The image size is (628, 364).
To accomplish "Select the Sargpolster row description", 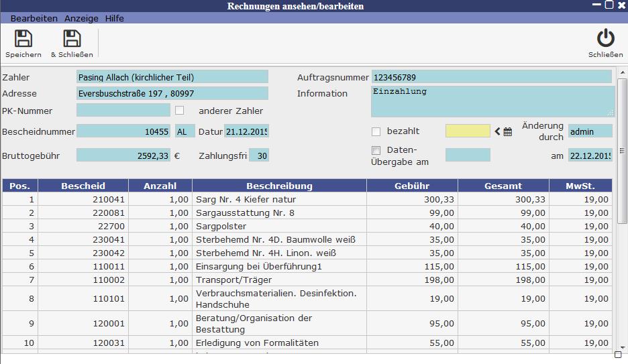I will pos(279,226).
